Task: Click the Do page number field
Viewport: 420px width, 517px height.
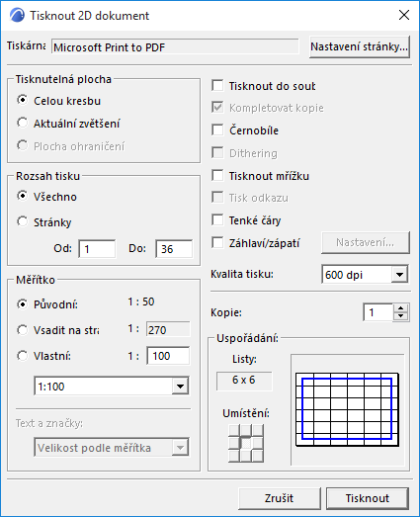Action: pos(174,249)
